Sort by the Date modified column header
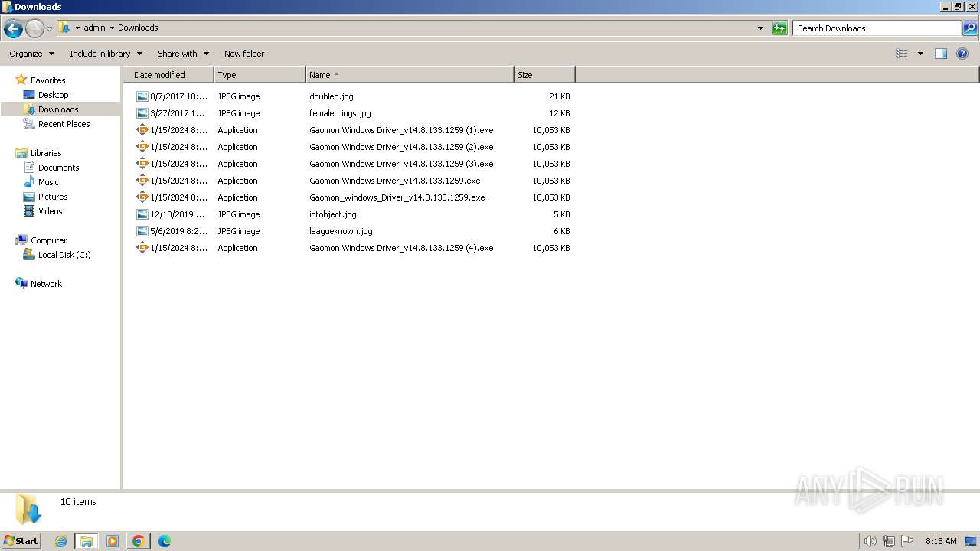980x551 pixels. 168,75
